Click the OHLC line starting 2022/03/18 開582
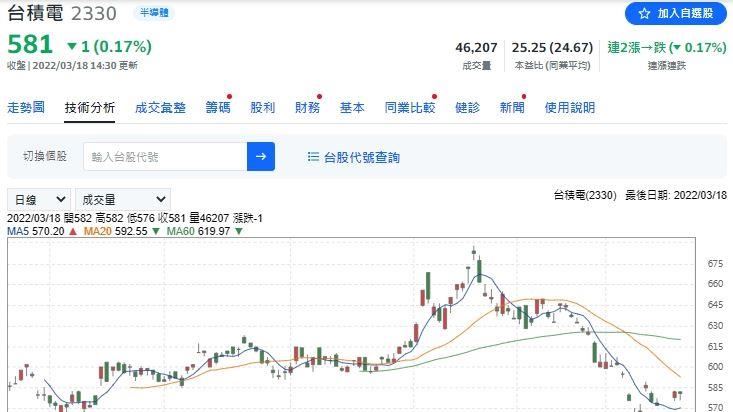Viewport: 733px width, 412px height. (135, 218)
